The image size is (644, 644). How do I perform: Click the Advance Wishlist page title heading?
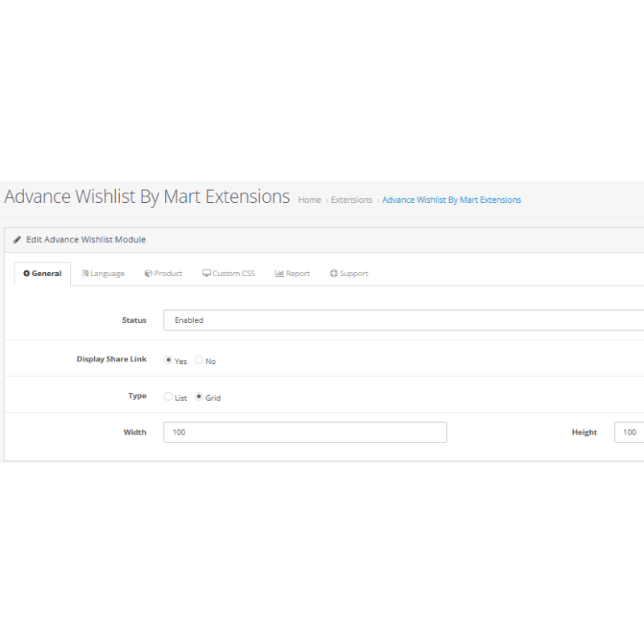point(147,197)
